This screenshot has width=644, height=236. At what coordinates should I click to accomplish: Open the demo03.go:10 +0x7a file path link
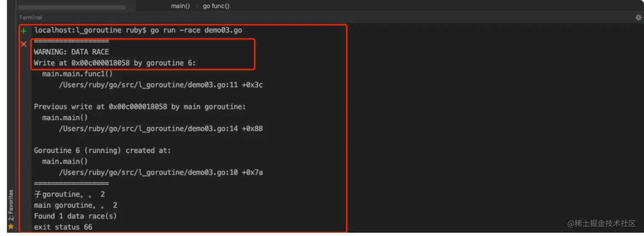pyautogui.click(x=161, y=172)
